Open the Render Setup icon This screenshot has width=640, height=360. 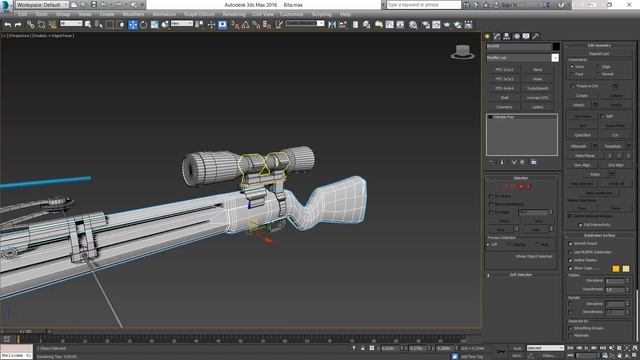[x=426, y=25]
